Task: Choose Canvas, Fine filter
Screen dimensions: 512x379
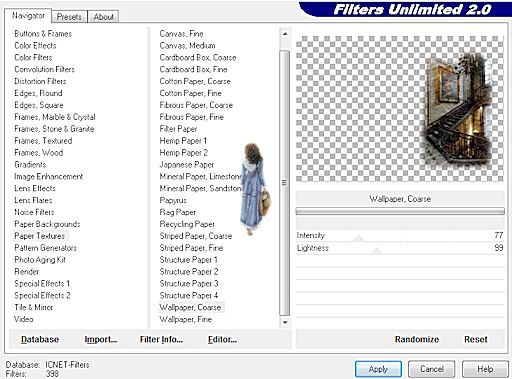Action: [181, 34]
